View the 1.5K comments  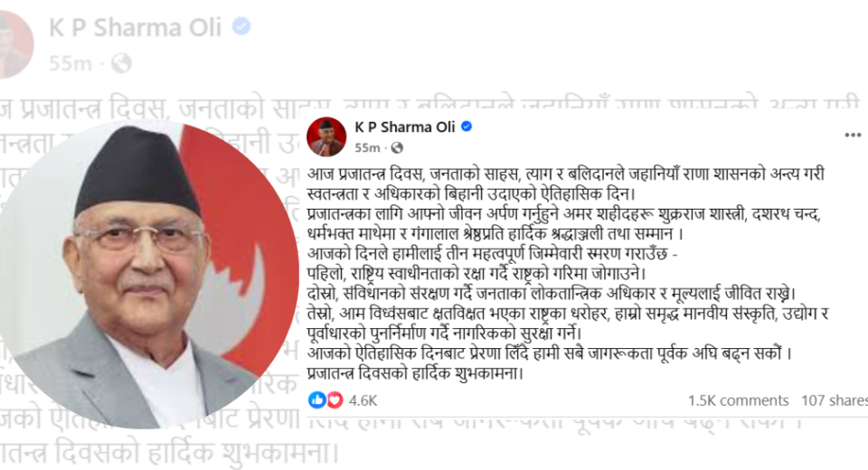pyautogui.click(x=738, y=400)
